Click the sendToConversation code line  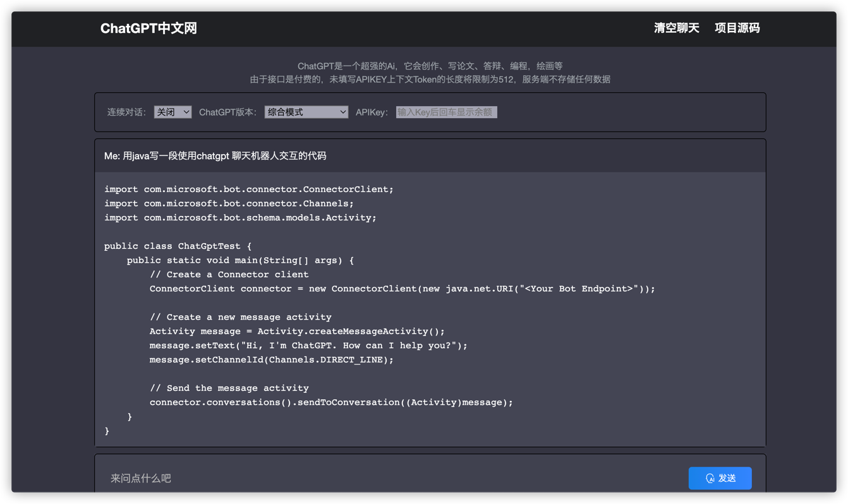pyautogui.click(x=331, y=402)
